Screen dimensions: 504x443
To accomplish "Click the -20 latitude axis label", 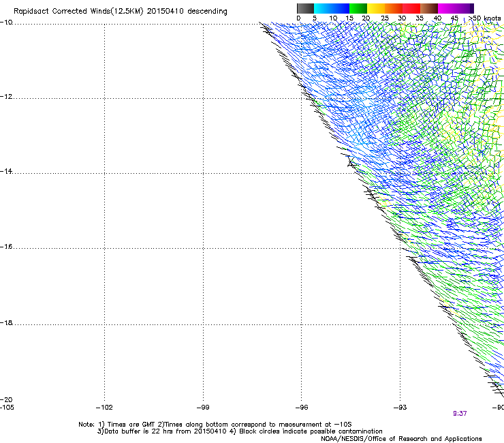I will pos(6,399).
